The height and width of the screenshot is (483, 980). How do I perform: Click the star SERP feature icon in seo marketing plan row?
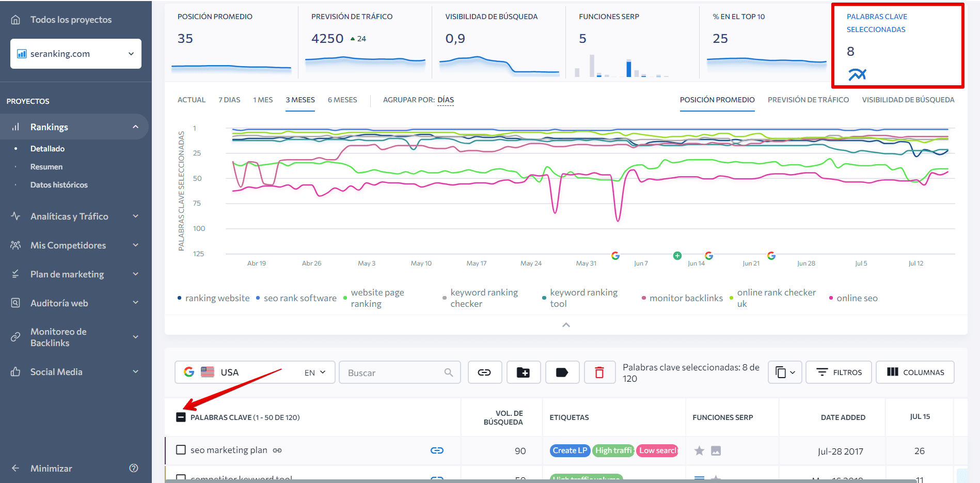[x=699, y=451]
